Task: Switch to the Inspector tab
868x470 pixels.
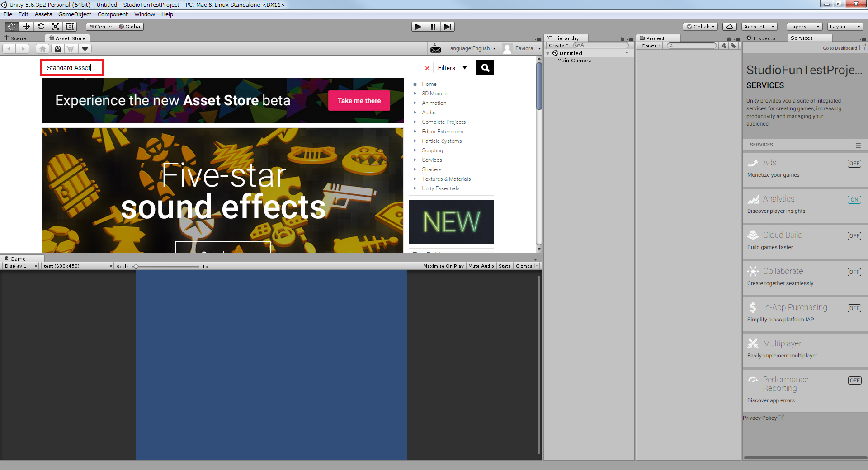Action: [763, 38]
